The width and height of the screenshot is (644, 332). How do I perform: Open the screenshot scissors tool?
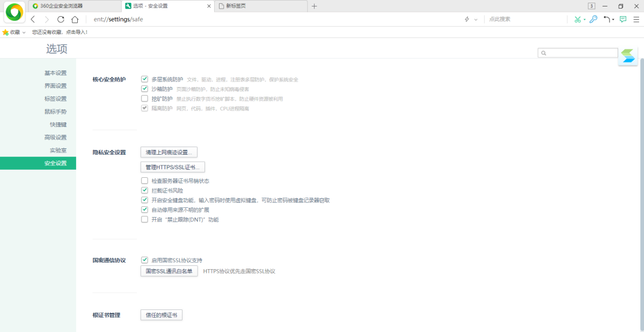pyautogui.click(x=577, y=19)
